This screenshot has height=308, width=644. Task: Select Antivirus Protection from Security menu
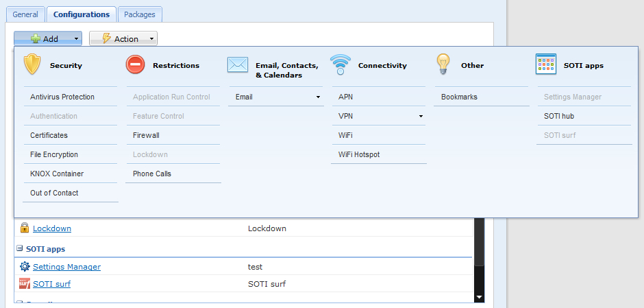pos(62,97)
